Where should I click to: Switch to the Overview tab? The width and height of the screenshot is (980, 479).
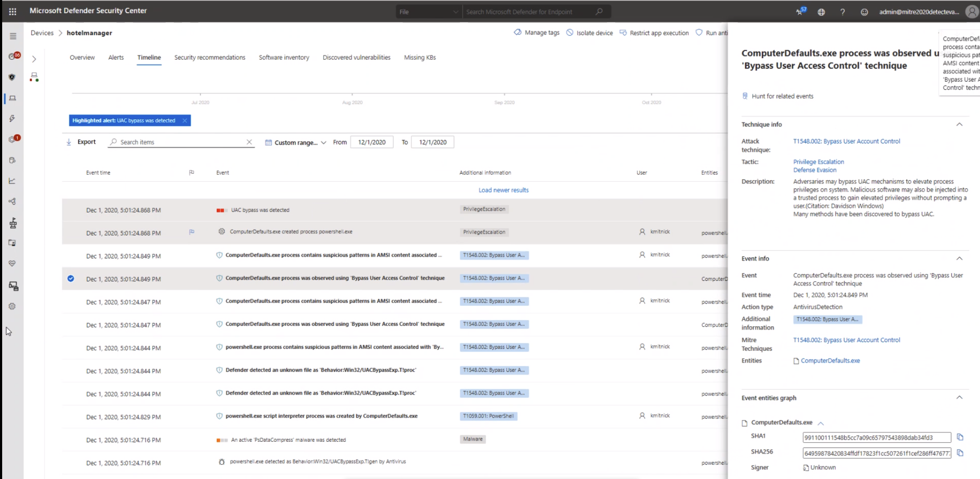tap(82, 57)
